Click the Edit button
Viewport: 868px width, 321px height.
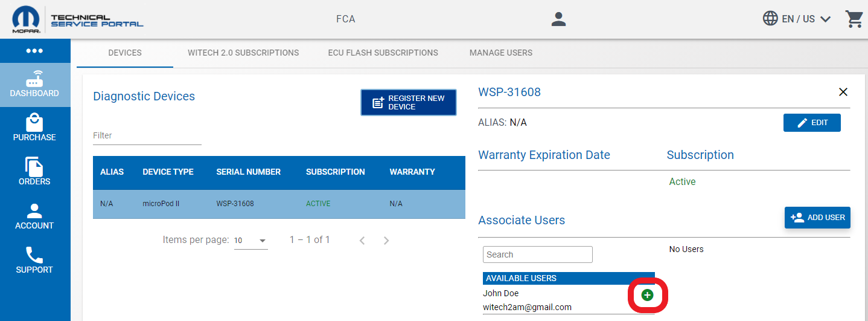pos(812,123)
